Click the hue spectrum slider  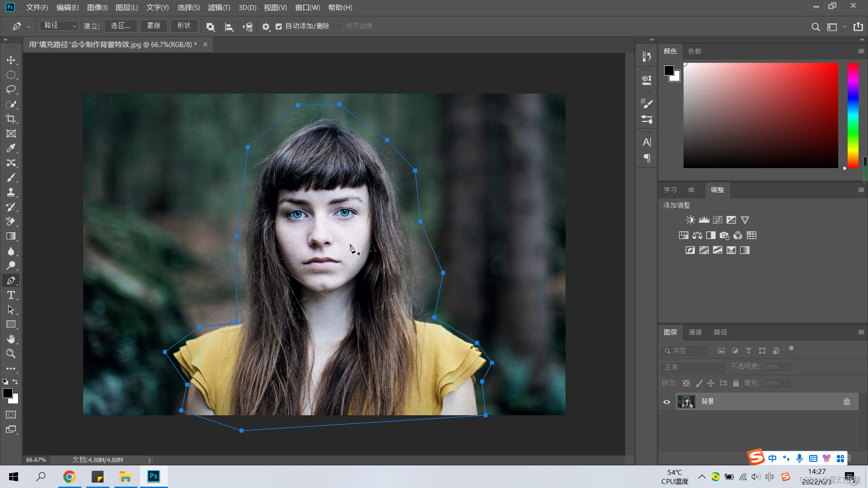853,115
